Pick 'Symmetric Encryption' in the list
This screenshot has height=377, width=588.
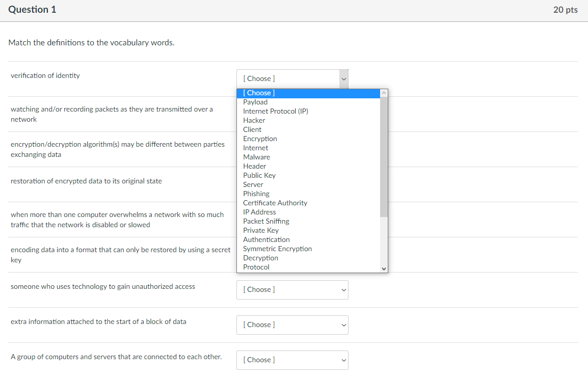(x=308, y=249)
